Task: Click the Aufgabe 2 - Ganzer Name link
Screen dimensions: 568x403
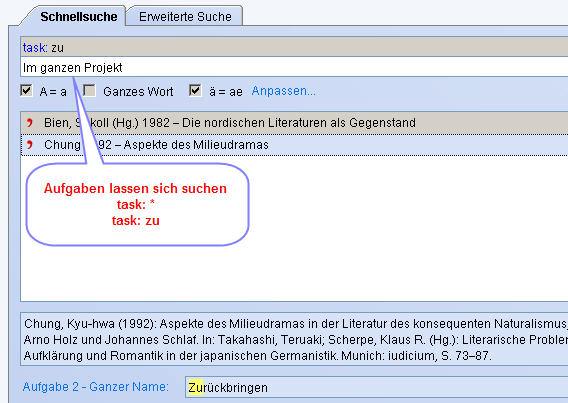Action: [x=96, y=387]
